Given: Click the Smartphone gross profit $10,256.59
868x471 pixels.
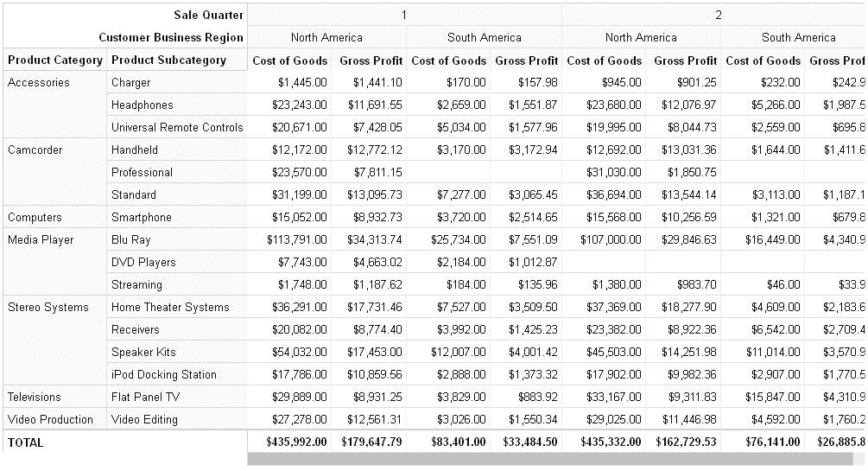Looking at the screenshot, I should pos(688,217).
